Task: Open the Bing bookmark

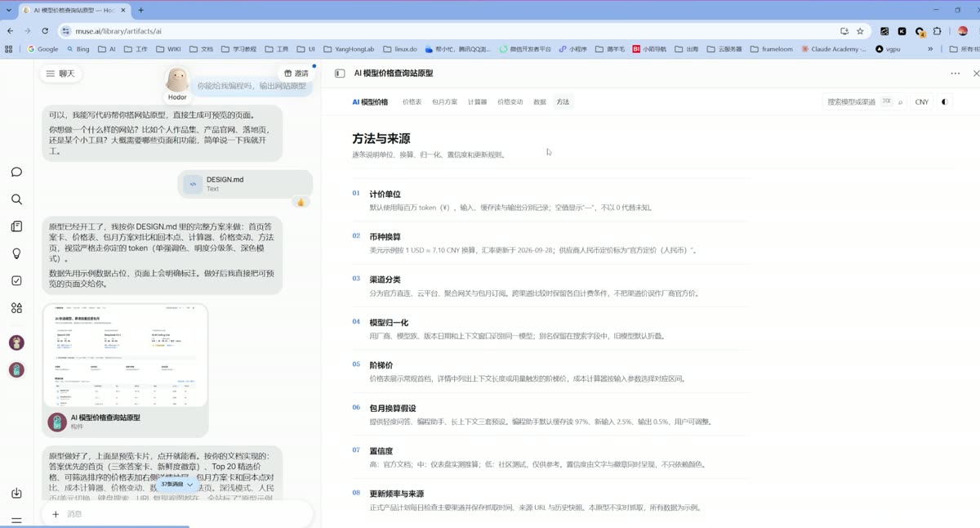Action: tap(78, 49)
